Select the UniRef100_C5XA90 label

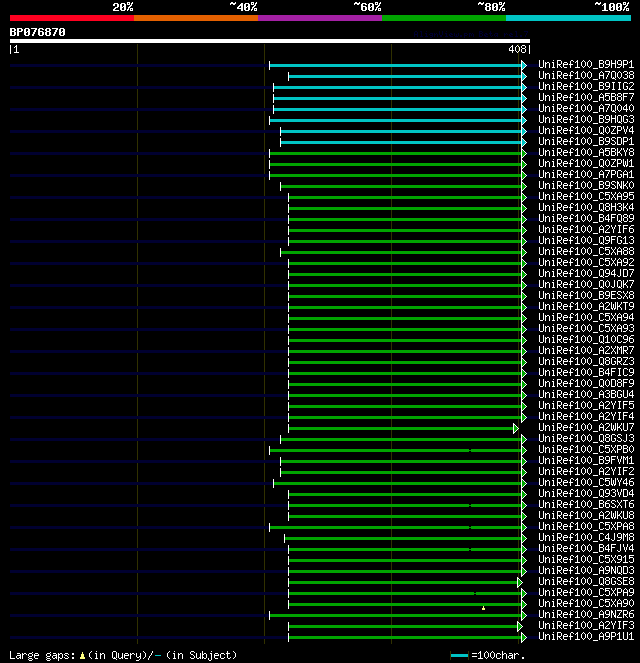pyautogui.click(x=586, y=603)
